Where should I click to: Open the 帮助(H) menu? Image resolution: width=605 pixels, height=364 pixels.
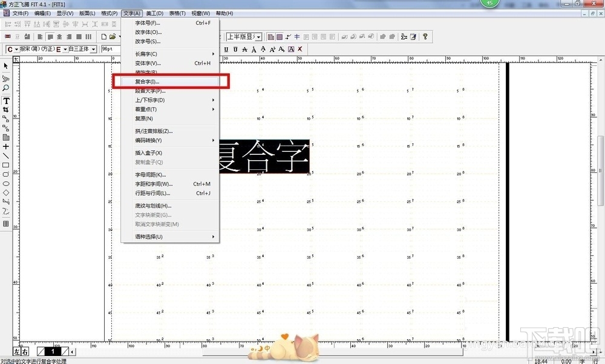[x=224, y=13]
